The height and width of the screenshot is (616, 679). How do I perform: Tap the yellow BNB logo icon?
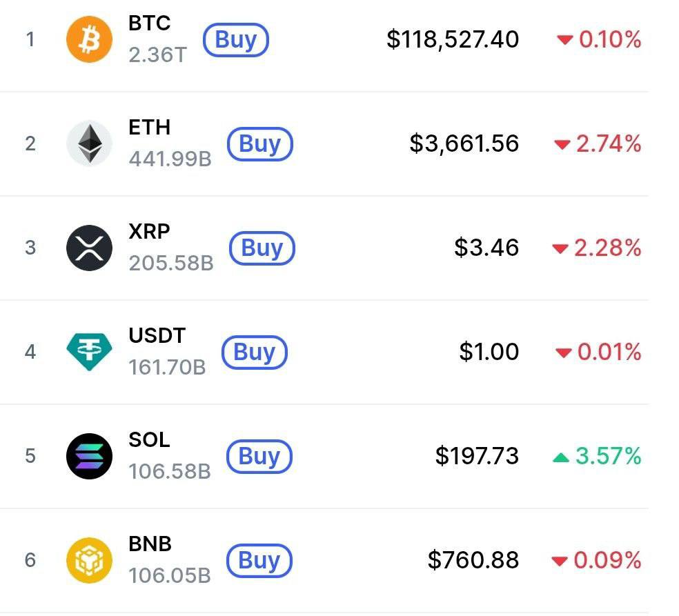[x=89, y=560]
